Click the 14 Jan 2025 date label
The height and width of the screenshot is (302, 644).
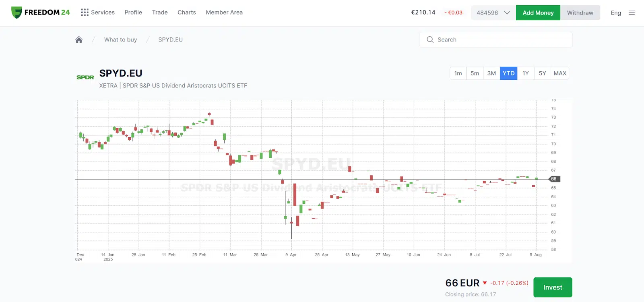pyautogui.click(x=108, y=257)
